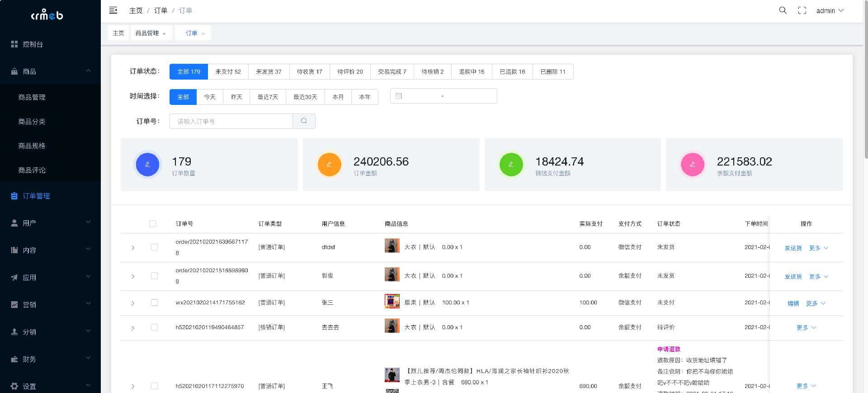868x393 pixels.
Task: Click the orange 订单金额 circle icon
Action: pos(329,164)
